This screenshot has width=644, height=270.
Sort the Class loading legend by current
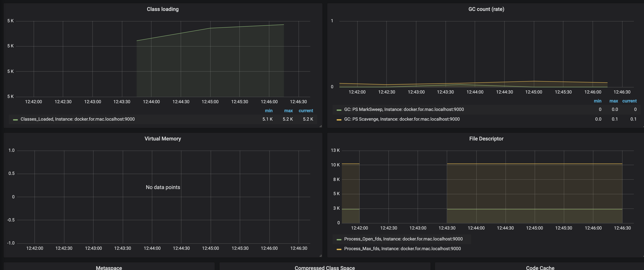(x=306, y=111)
